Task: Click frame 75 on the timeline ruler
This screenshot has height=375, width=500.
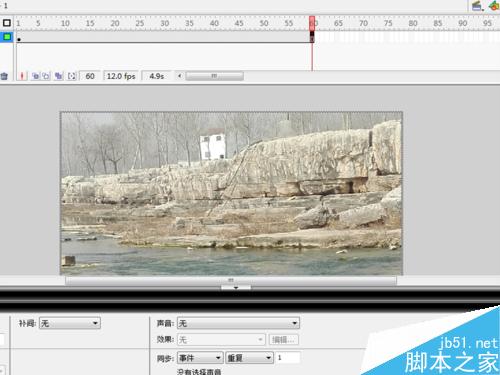Action: 388,23
